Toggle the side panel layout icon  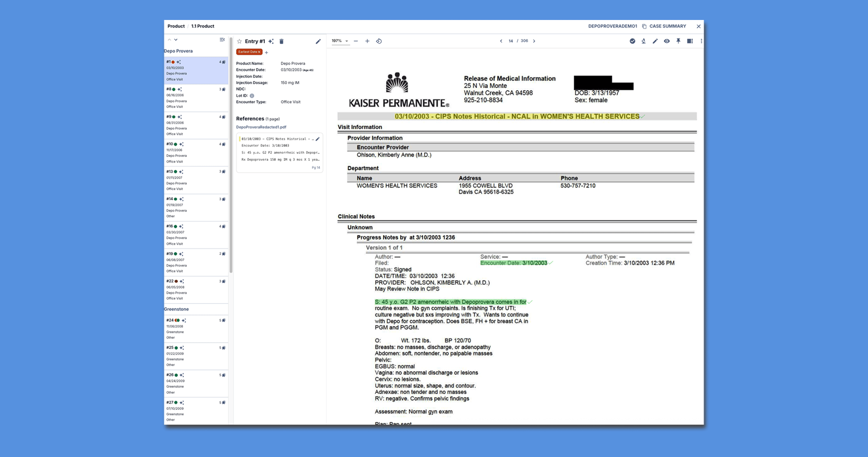(x=690, y=41)
